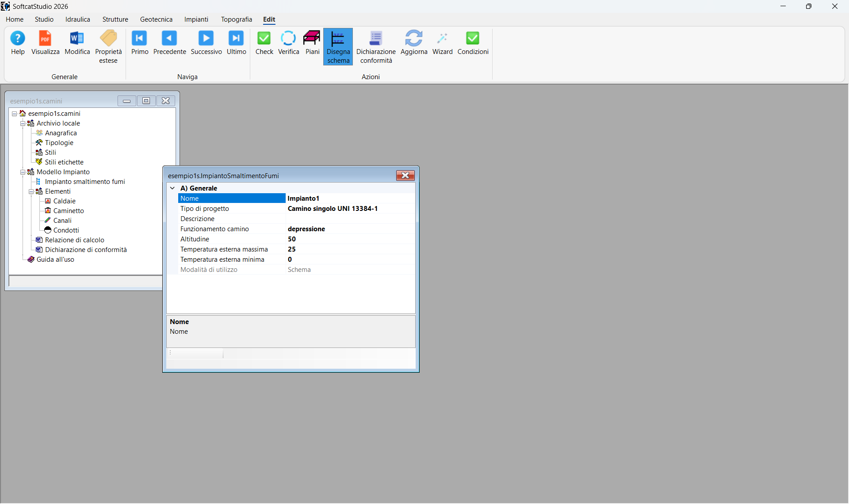
Task: Edit Temperatura esterna minima value 0
Action: click(x=350, y=260)
